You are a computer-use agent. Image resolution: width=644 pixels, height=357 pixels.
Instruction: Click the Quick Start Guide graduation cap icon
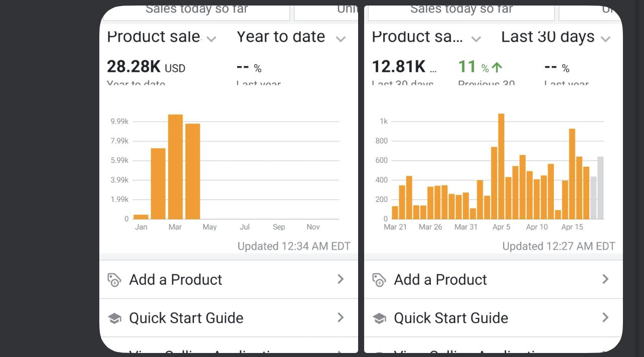coord(115,318)
